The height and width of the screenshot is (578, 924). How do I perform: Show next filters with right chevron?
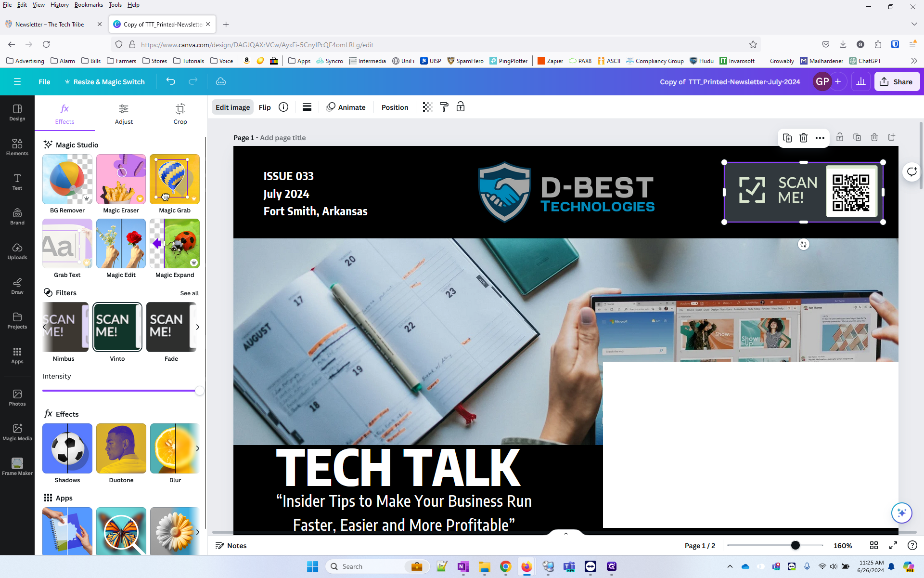point(197,327)
